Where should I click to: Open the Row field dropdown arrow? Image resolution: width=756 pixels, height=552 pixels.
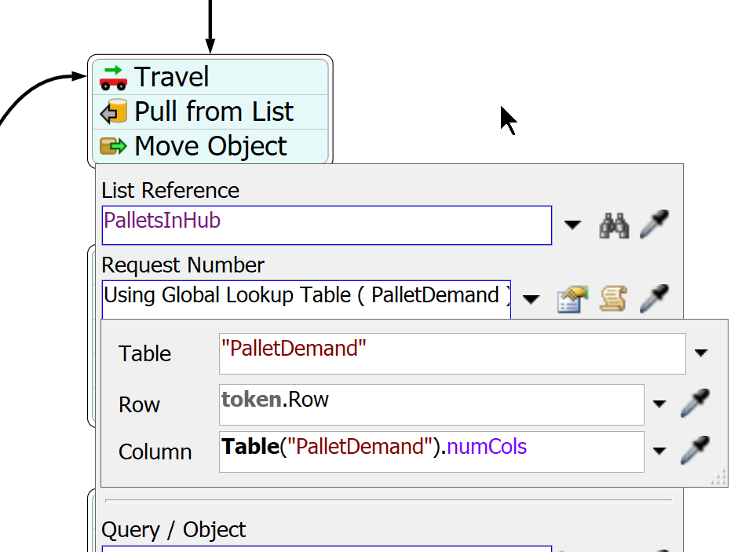click(x=659, y=404)
